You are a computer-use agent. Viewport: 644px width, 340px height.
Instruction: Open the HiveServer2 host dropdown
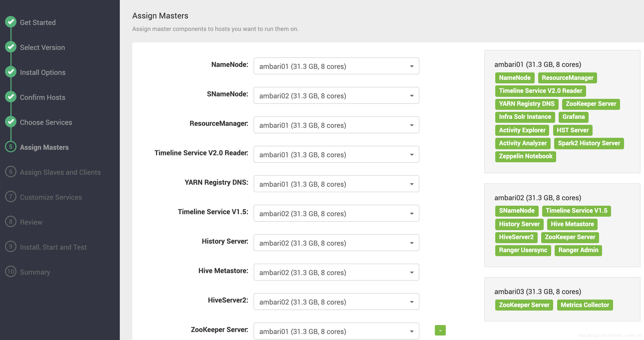point(336,302)
